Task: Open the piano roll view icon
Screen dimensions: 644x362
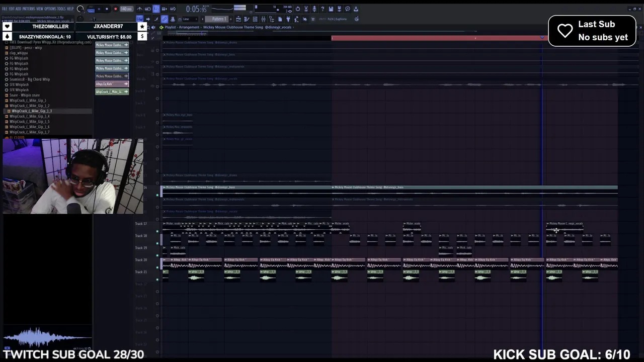Action: 247,19
